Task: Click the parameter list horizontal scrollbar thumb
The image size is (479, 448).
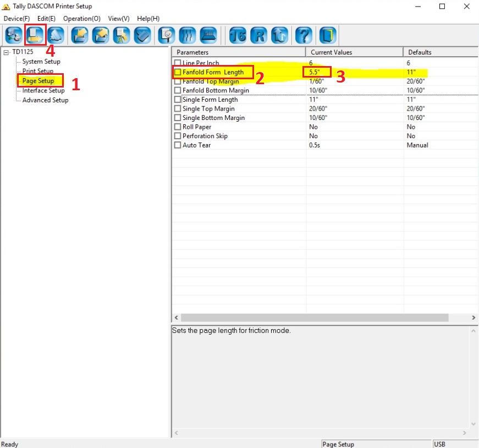Action: click(315, 318)
